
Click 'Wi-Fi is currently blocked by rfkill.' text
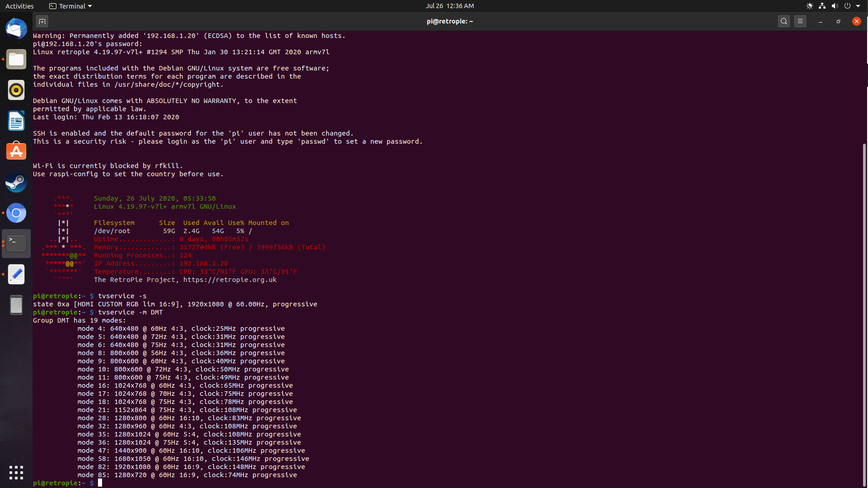pos(108,166)
